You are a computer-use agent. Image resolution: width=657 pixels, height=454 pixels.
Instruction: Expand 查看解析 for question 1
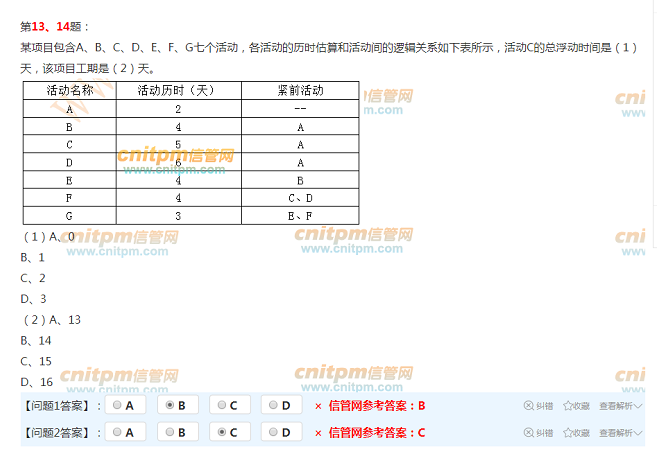tap(620, 406)
